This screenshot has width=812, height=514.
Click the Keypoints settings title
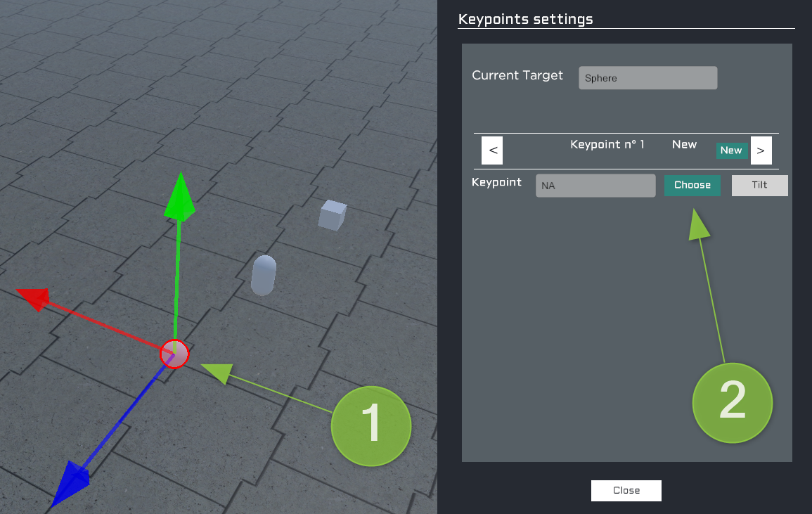click(525, 19)
